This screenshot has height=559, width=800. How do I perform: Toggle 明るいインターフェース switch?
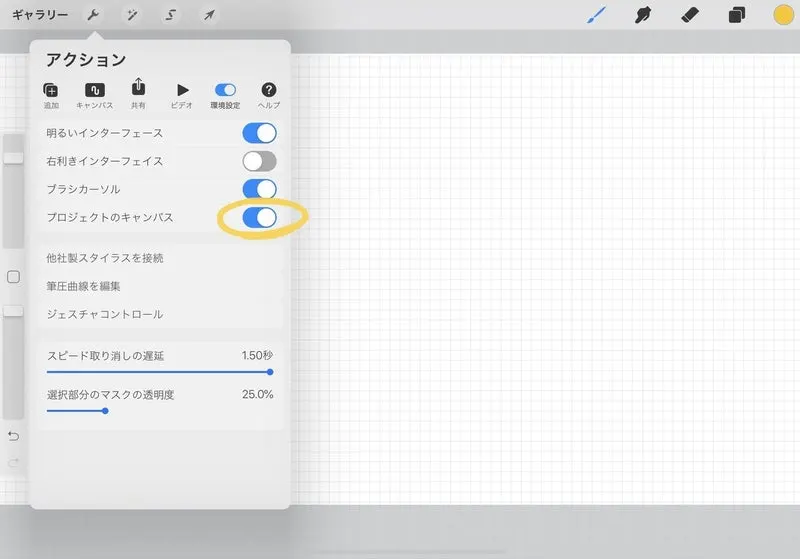pos(259,133)
